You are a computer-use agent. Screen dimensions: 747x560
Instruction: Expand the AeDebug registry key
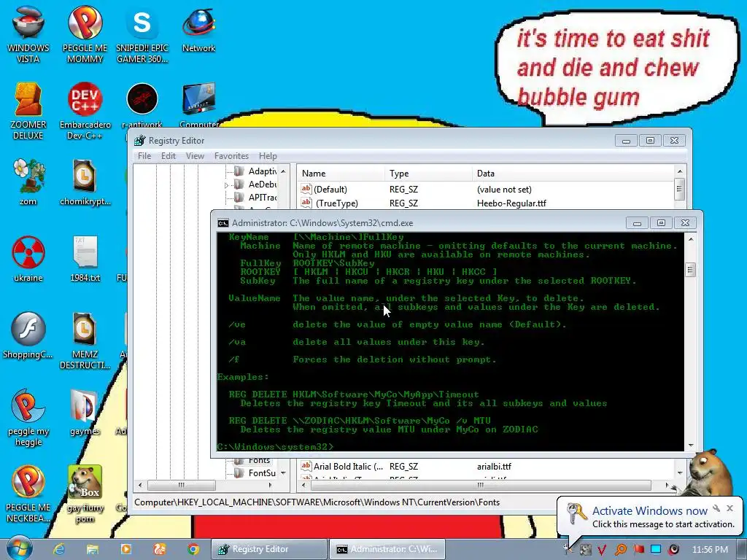(227, 185)
